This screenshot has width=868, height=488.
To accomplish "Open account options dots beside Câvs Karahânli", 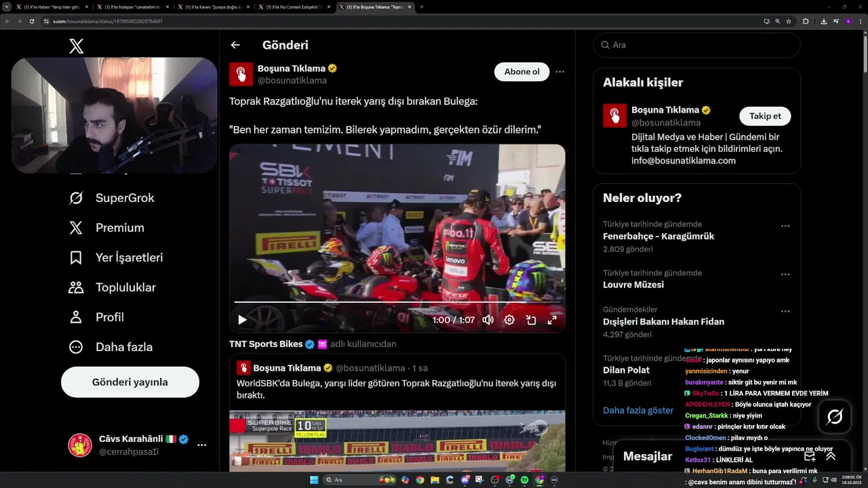I will 201,445.
